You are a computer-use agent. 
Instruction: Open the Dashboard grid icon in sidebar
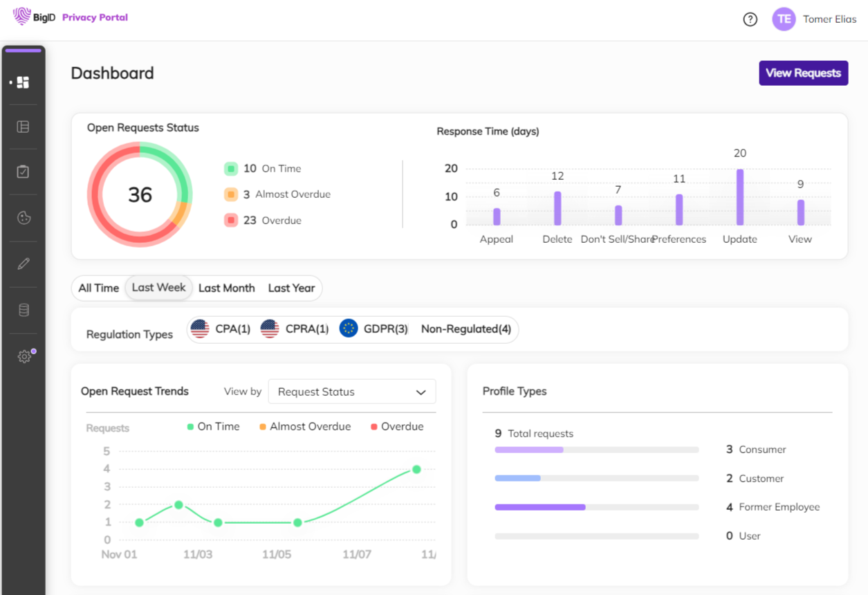[24, 82]
